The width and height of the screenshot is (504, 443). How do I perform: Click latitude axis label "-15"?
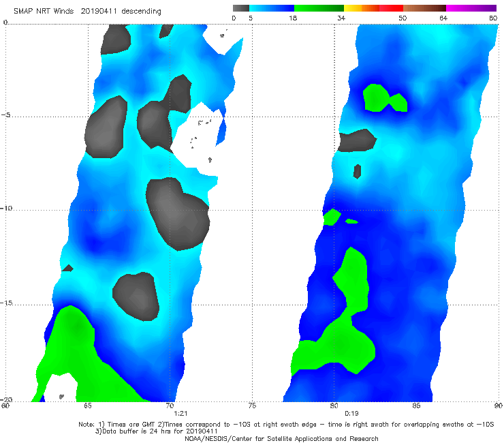pos(6,303)
